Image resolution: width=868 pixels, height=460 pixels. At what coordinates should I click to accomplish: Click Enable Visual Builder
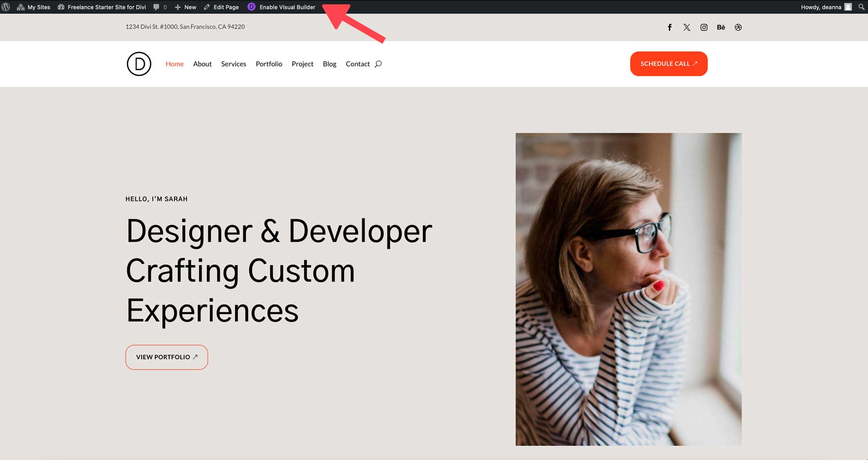(287, 7)
